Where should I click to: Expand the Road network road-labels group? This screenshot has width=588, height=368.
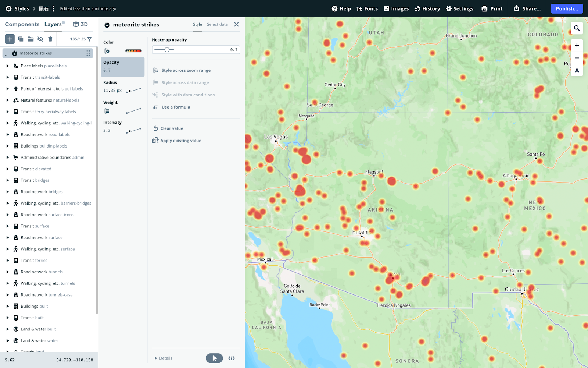(x=7, y=135)
